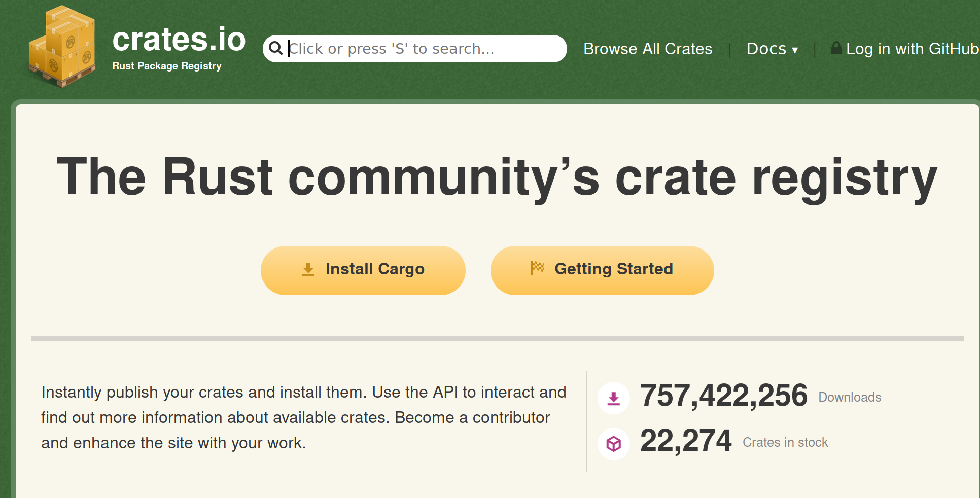Click the Crates in stock label
The image size is (980, 498).
click(x=785, y=442)
